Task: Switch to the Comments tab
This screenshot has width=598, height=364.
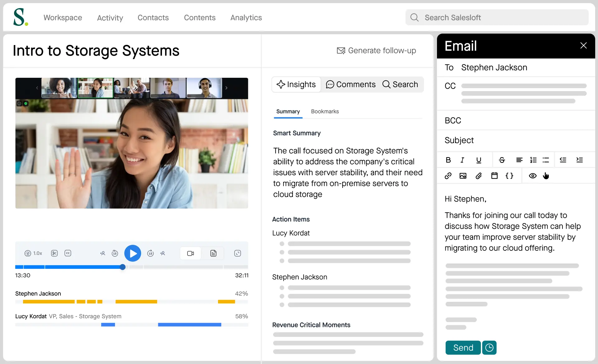Action: tap(351, 84)
